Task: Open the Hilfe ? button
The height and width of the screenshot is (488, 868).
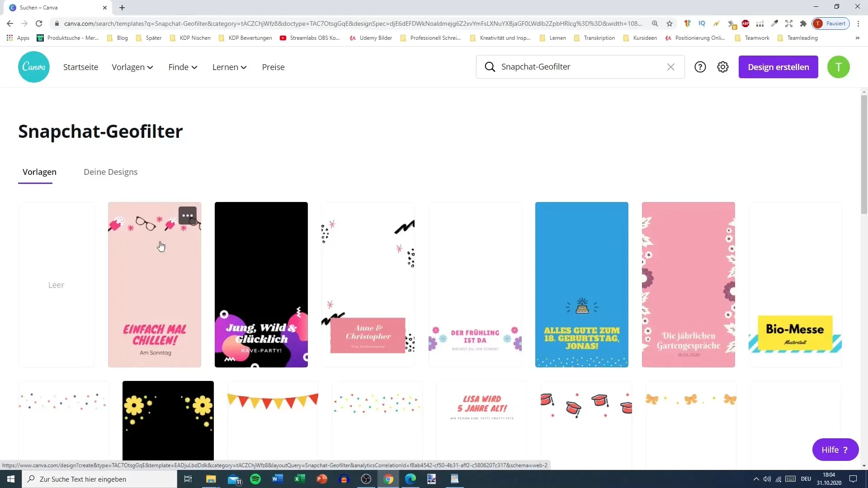Action: click(835, 450)
